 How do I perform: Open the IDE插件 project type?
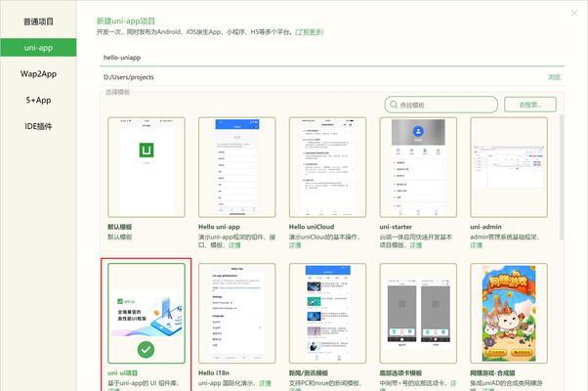38,126
